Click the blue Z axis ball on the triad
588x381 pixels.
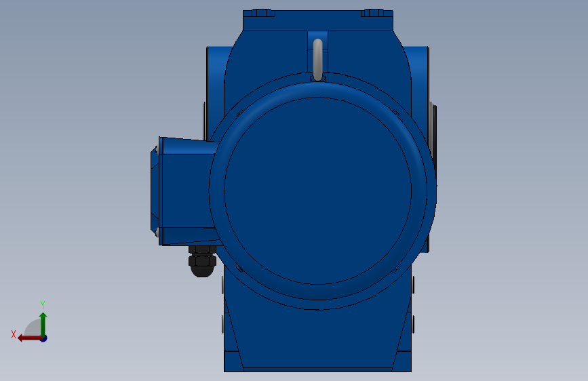click(44, 339)
